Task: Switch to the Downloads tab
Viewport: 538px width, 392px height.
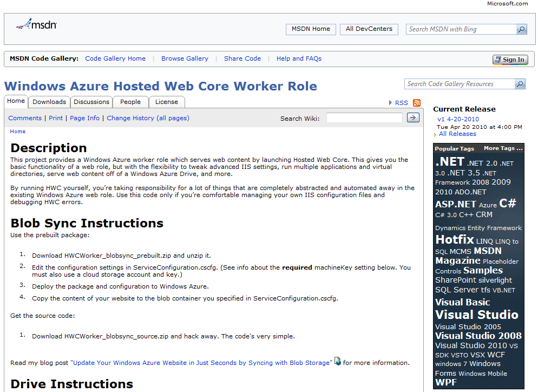Action: click(x=49, y=102)
